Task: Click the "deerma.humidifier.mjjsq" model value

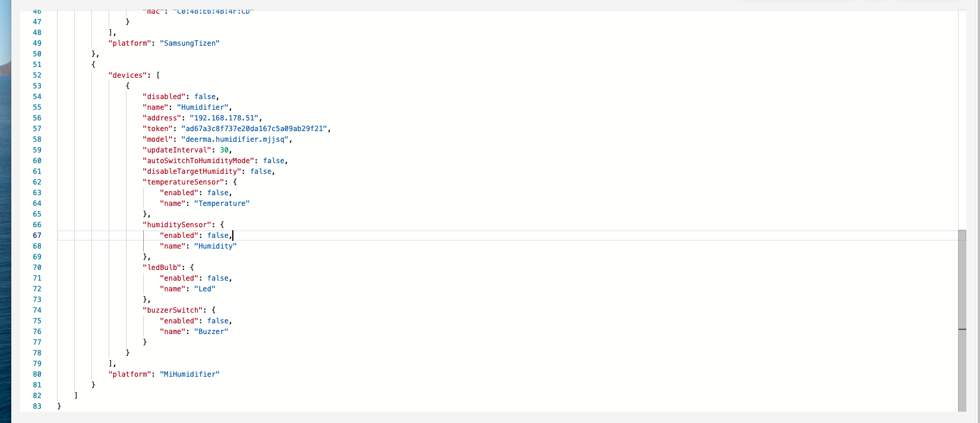Action: point(236,139)
